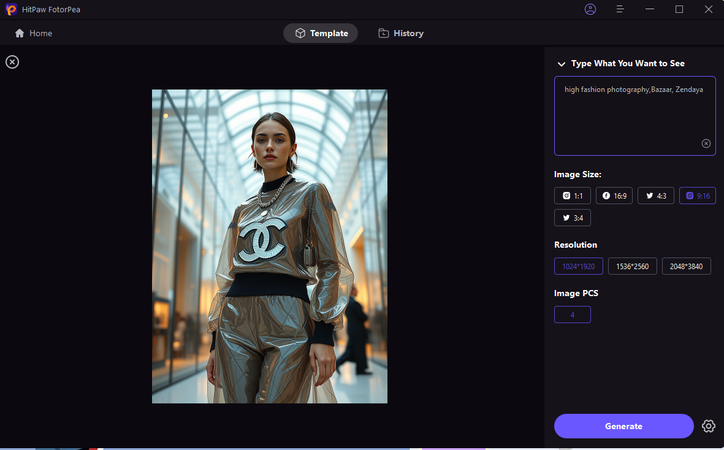Click the Home icon in navigation bar
The width and height of the screenshot is (724, 450).
tap(20, 33)
